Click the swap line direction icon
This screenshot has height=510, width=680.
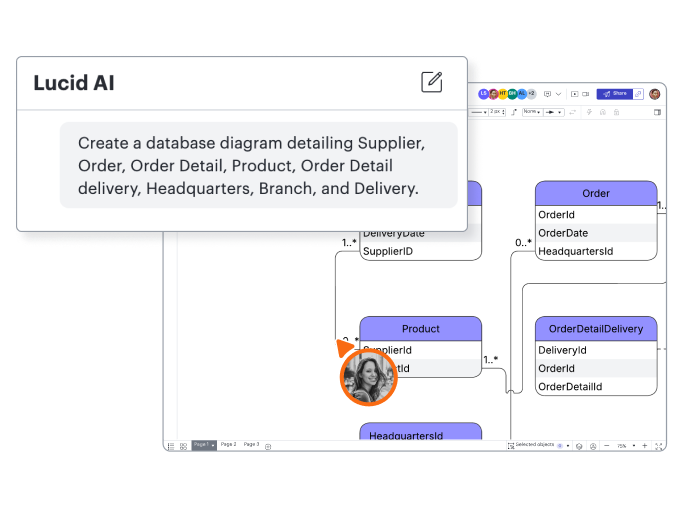tap(572, 112)
